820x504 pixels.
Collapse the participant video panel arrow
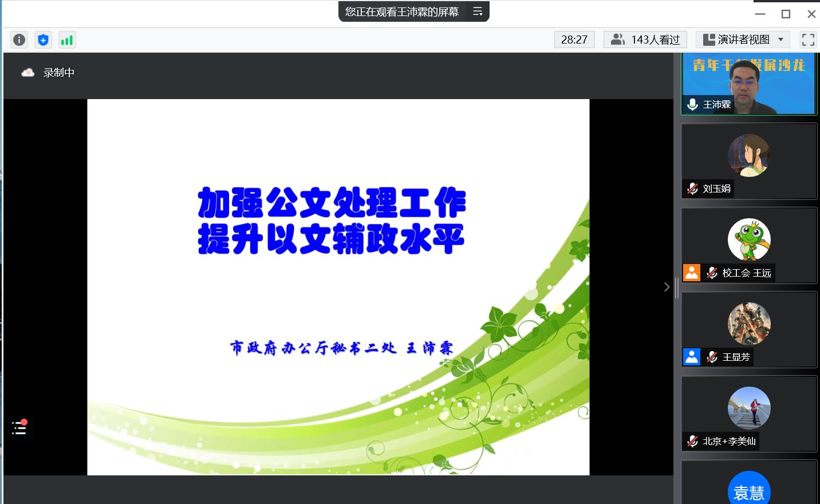pos(667,287)
